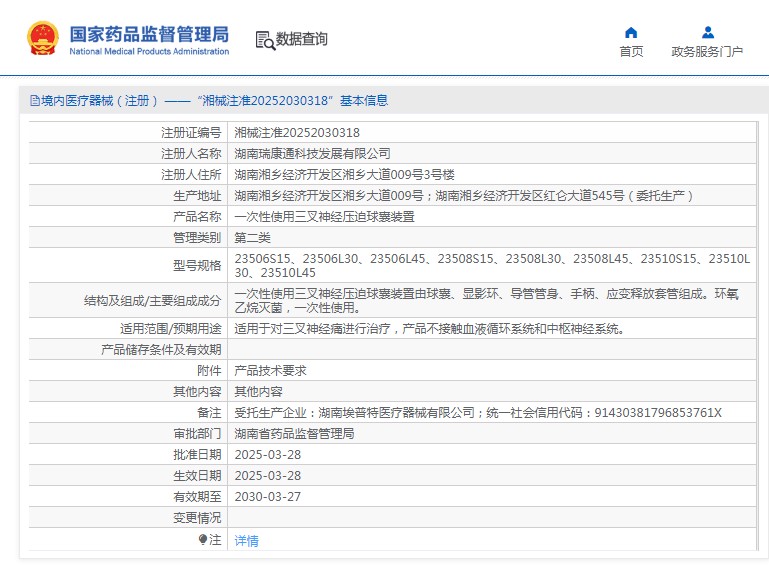Select approval date in 批准日期 row
Screen dimensions: 769x566
coord(268,455)
